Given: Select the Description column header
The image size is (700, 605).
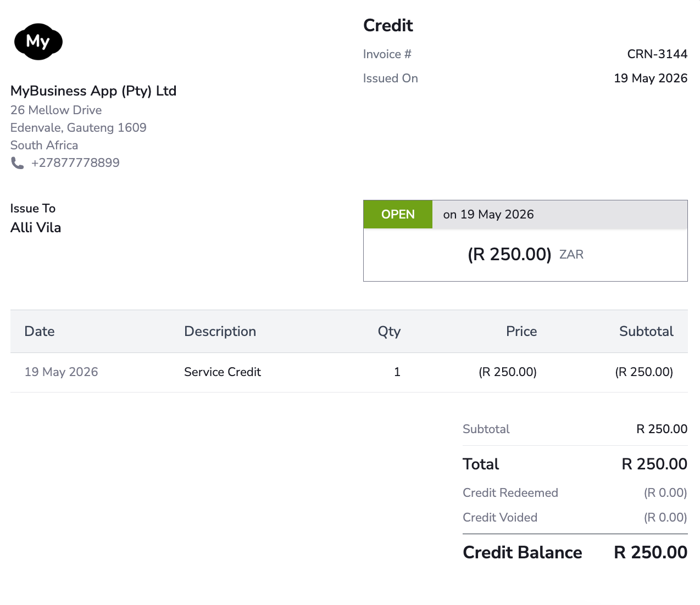Looking at the screenshot, I should (220, 331).
